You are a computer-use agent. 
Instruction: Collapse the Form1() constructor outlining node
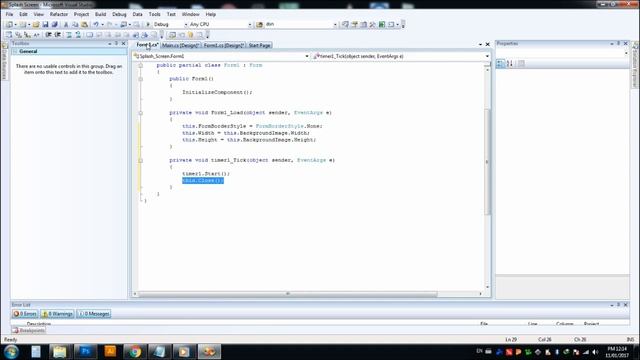tap(140, 79)
